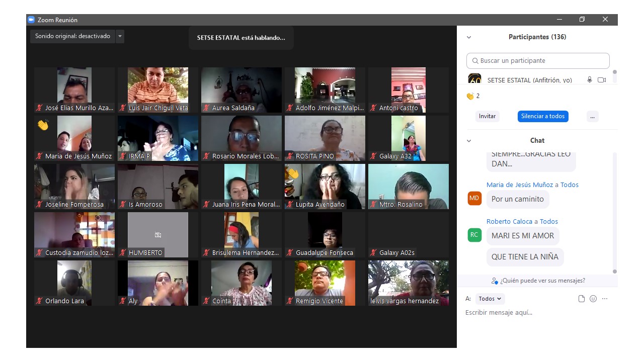Click 'SETSE ESTATAL está hablando...' speaker banner

(x=241, y=38)
